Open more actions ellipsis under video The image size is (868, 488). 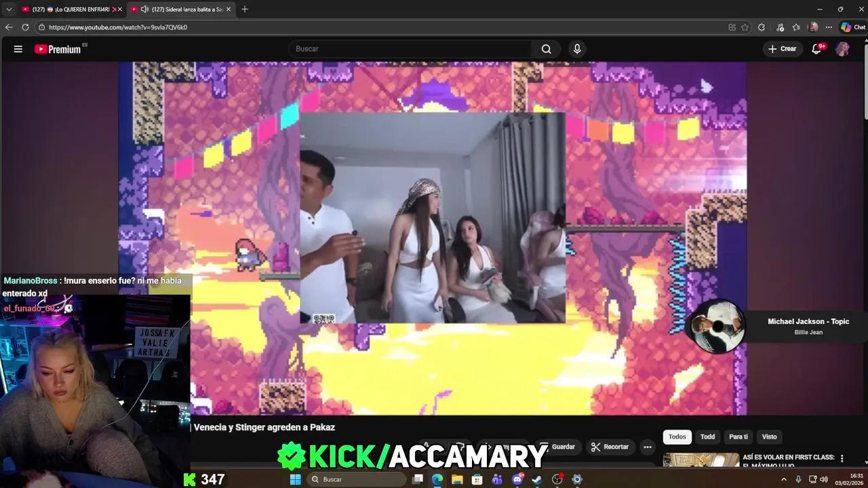click(648, 447)
